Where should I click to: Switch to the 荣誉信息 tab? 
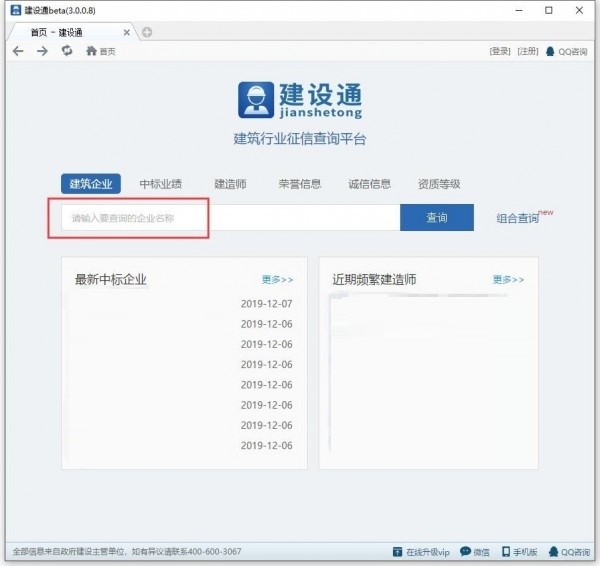tap(300, 184)
